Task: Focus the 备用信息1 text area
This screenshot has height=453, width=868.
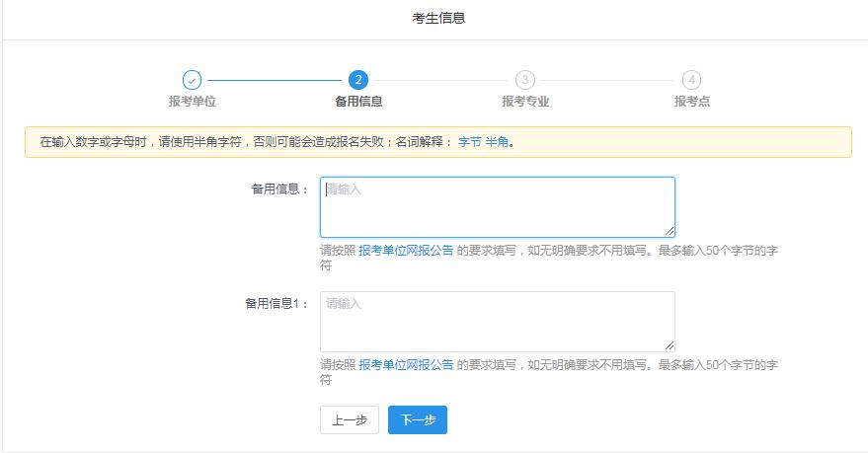Action: point(497,322)
